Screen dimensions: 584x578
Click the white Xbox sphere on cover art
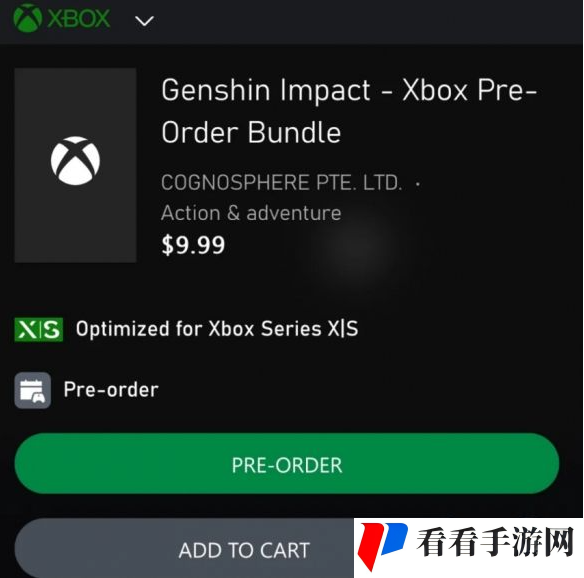[x=76, y=161]
